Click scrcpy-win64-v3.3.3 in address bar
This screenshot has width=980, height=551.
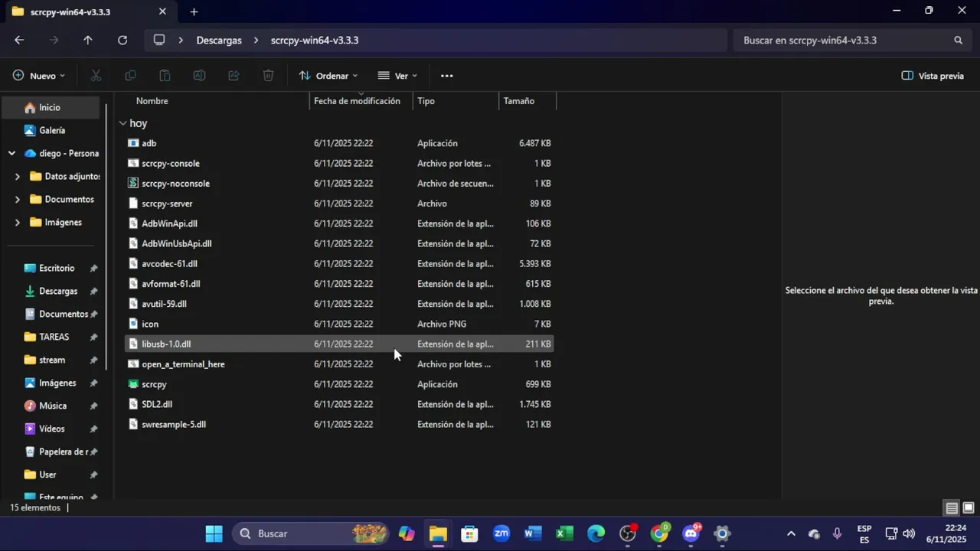[315, 40]
